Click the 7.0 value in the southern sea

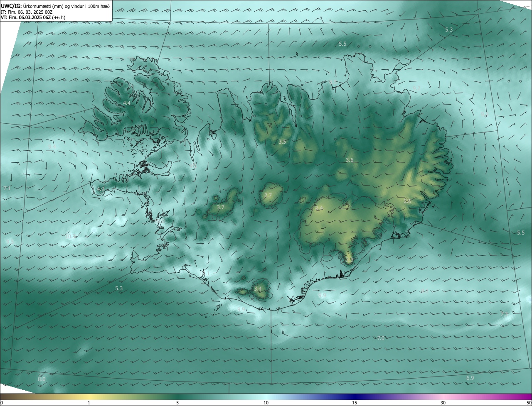(x=381, y=338)
